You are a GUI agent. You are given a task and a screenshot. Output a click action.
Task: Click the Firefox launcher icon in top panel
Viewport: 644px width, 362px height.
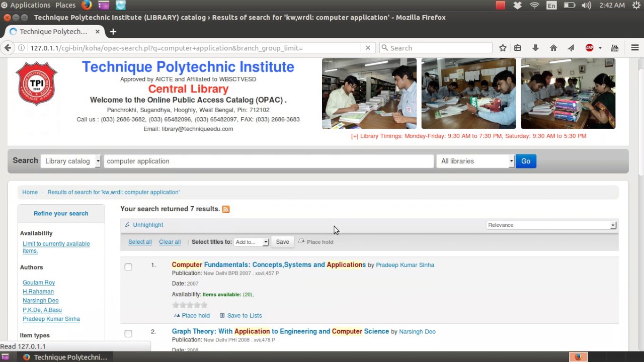click(x=87, y=5)
